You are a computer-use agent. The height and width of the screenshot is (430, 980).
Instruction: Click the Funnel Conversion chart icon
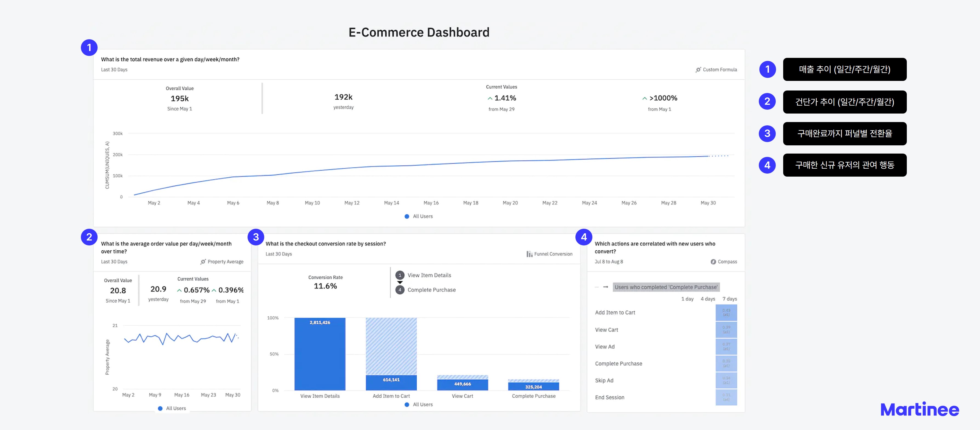[x=529, y=254]
